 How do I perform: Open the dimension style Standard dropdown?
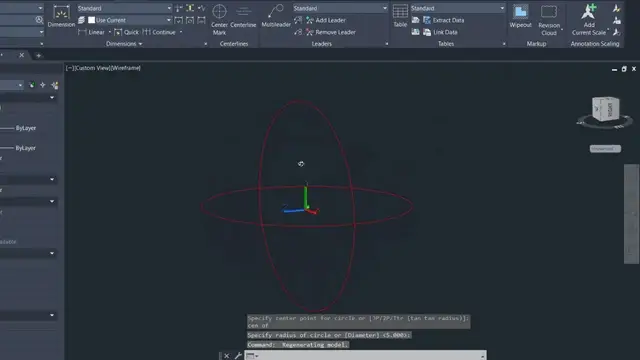(x=124, y=8)
